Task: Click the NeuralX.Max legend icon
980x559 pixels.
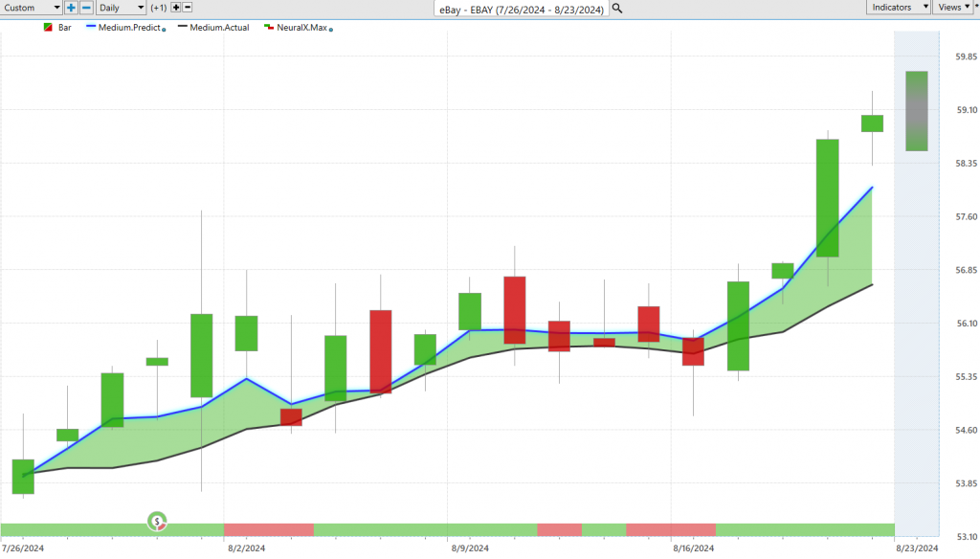Action: 269,28
